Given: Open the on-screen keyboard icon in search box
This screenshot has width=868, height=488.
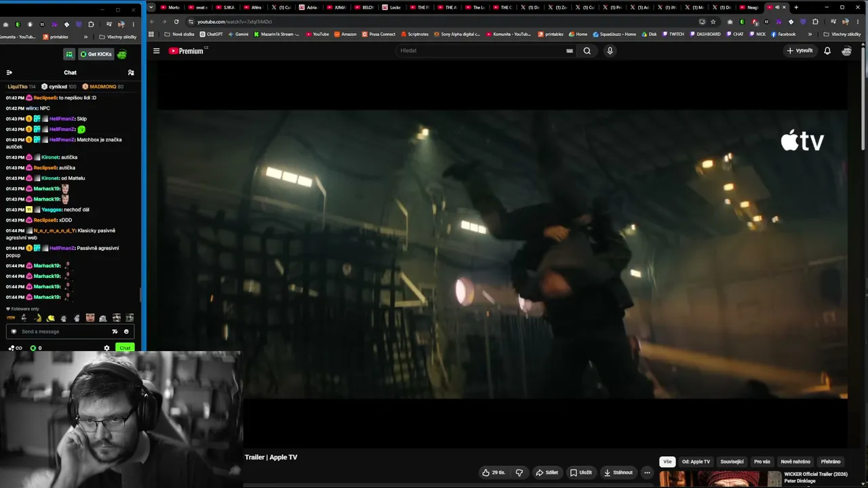Looking at the screenshot, I should (570, 51).
